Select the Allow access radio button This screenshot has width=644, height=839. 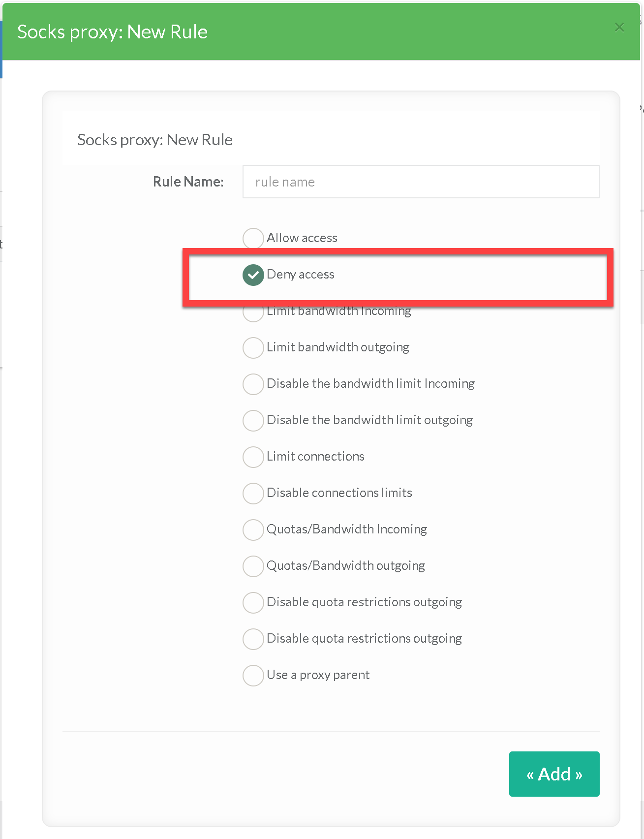pyautogui.click(x=253, y=238)
